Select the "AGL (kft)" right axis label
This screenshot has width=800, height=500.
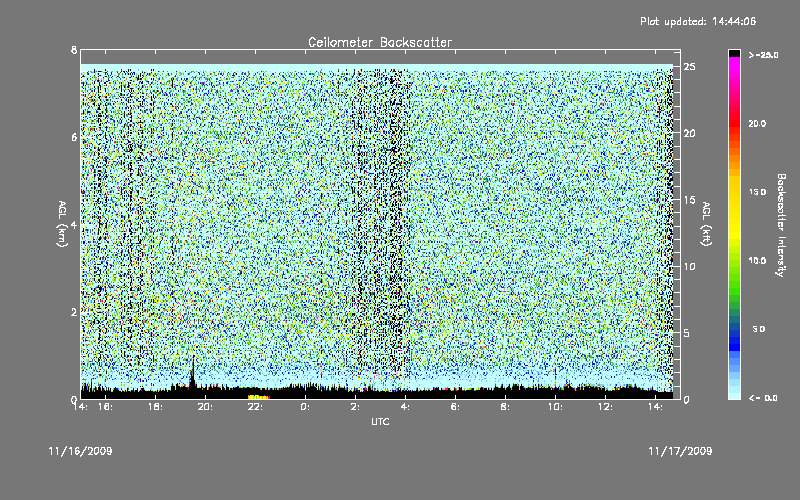point(707,224)
